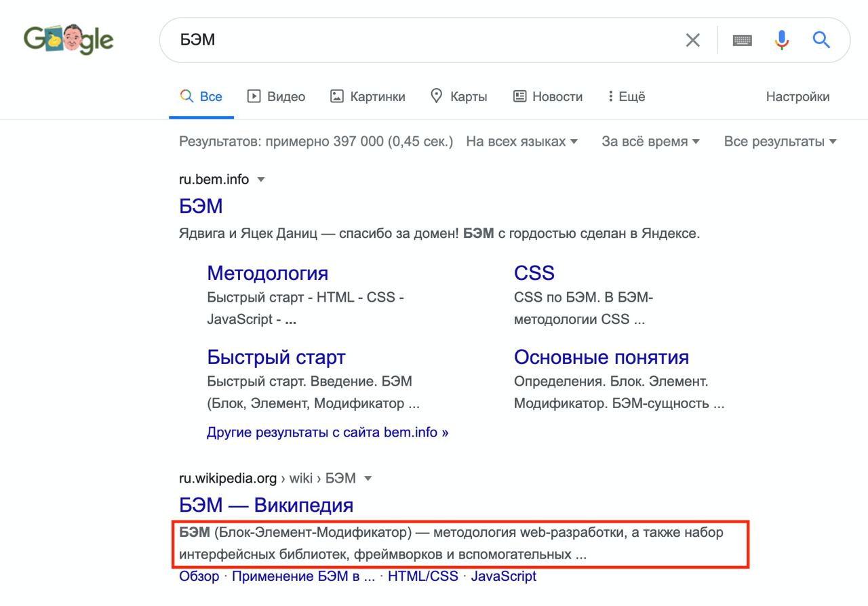Open Настройки settings
This screenshot has width=868, height=606.
point(797,97)
